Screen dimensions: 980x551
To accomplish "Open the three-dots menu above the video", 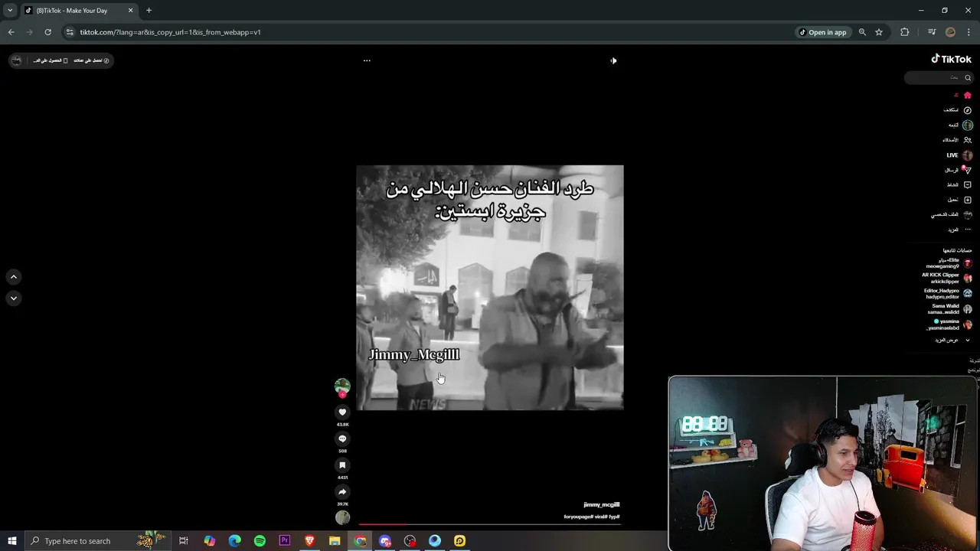I will (367, 60).
